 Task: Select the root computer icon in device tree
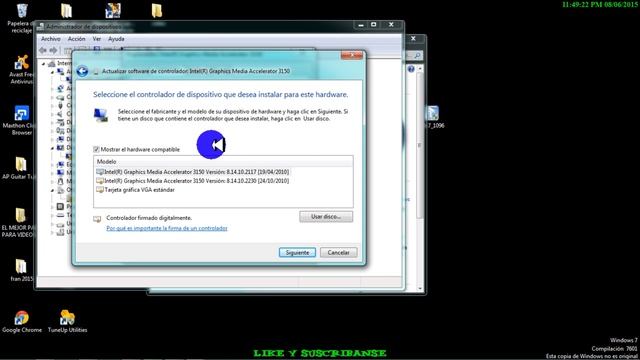[x=52, y=64]
